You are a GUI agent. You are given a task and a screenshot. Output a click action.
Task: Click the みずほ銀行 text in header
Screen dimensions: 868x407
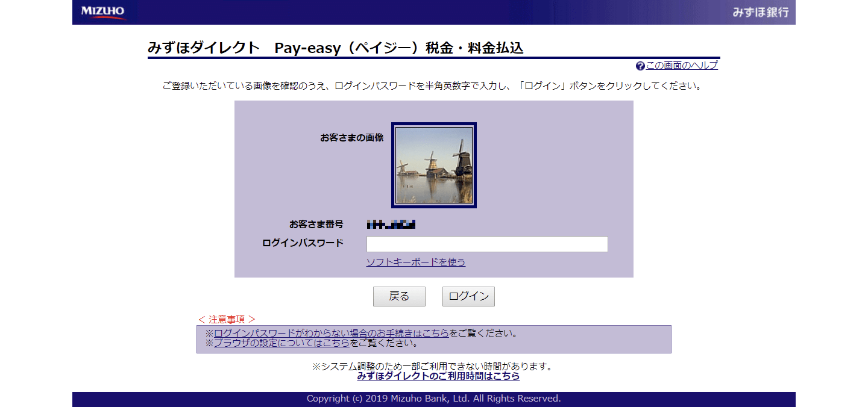click(761, 12)
